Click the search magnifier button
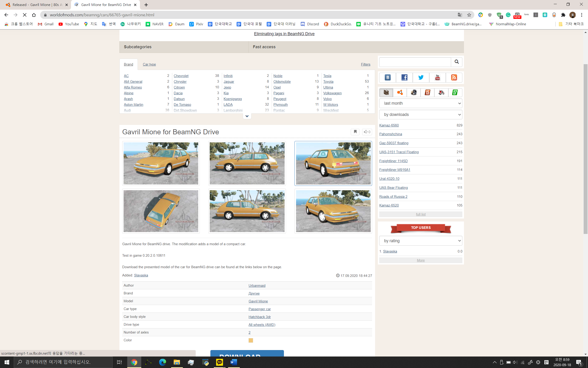The width and height of the screenshot is (588, 368). coord(457,62)
